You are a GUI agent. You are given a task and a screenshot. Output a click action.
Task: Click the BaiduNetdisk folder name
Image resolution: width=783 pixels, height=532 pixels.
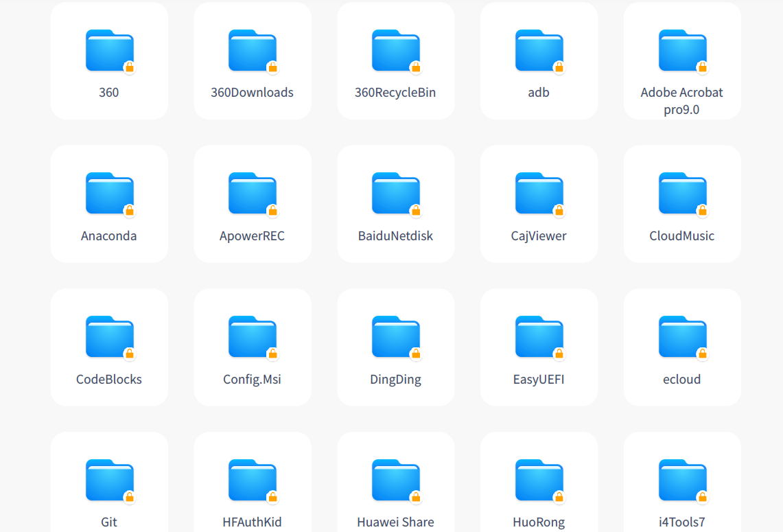(395, 235)
